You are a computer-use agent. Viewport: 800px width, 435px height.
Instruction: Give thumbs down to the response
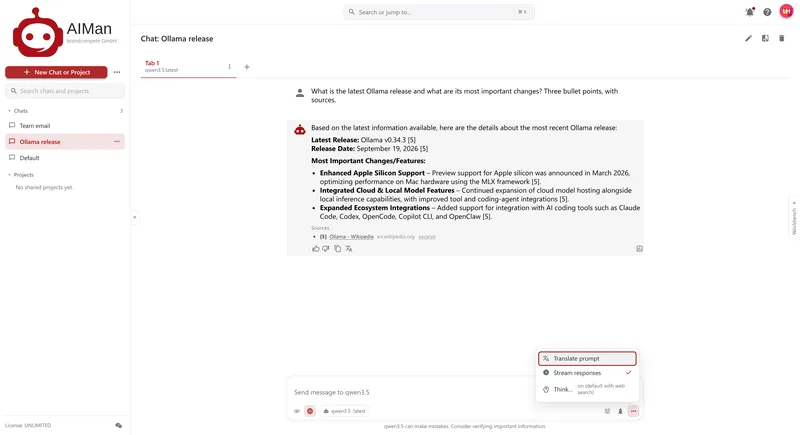pos(326,249)
